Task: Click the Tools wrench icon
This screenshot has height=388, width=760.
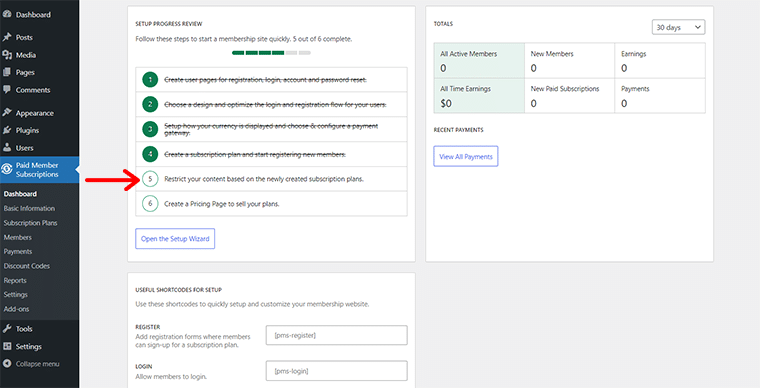Action: (x=7, y=329)
